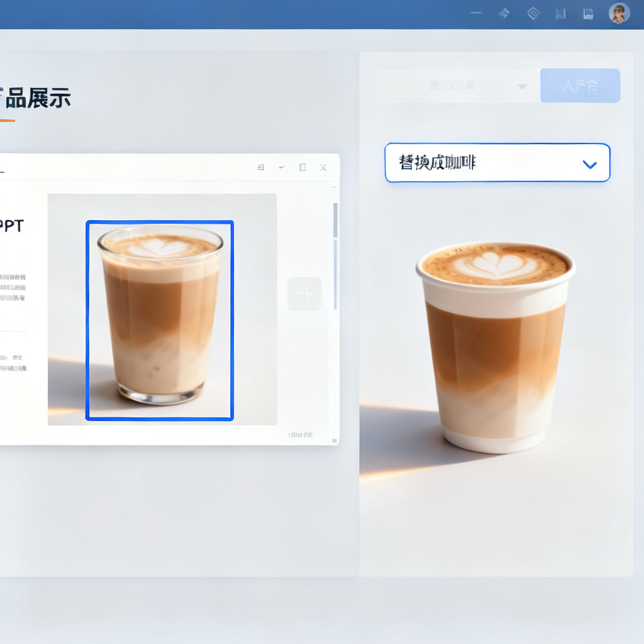Click the icon left of the save disk
This screenshot has height=644, width=644.
coord(560,14)
